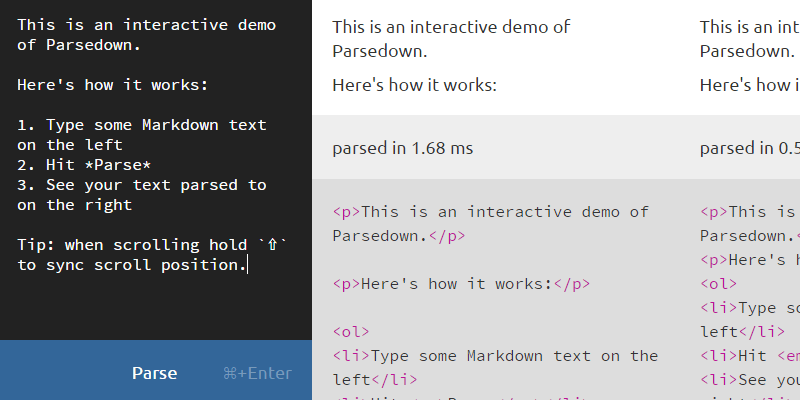Click the "3. See your text parsed to" line
The image size is (800, 400).
click(142, 185)
